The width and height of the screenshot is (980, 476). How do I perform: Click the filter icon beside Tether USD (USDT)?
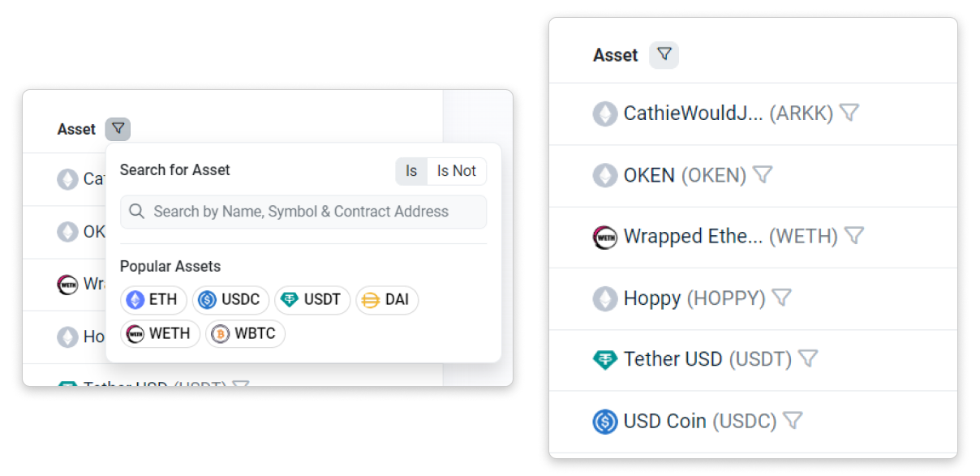pyautogui.click(x=808, y=358)
